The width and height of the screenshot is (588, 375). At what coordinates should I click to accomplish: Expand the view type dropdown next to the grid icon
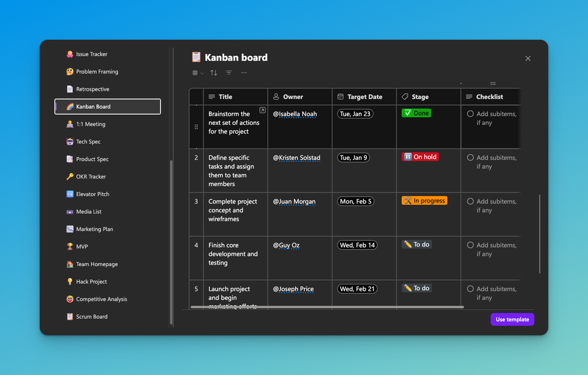[x=203, y=72]
